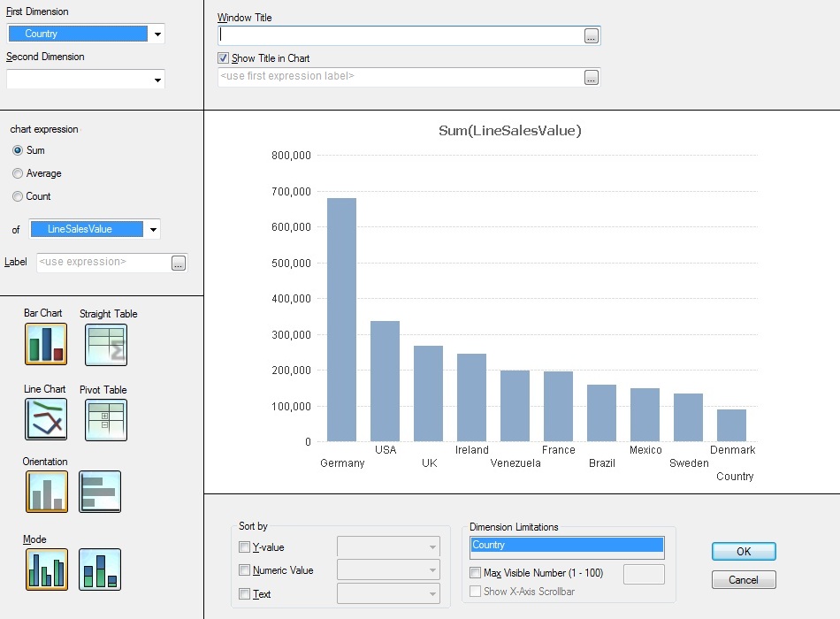Image resolution: width=840 pixels, height=619 pixels.
Task: Open the Label expression editor button
Action: [179, 263]
